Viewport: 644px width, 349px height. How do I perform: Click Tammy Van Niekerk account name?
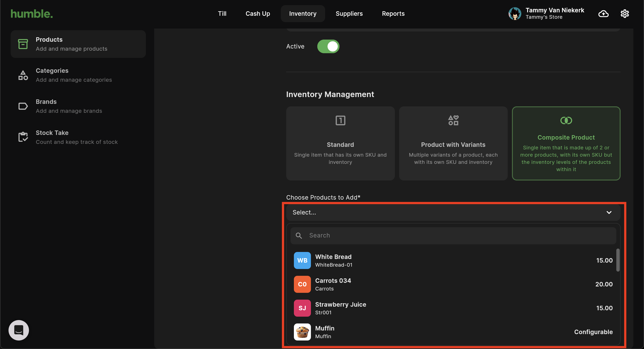555,10
